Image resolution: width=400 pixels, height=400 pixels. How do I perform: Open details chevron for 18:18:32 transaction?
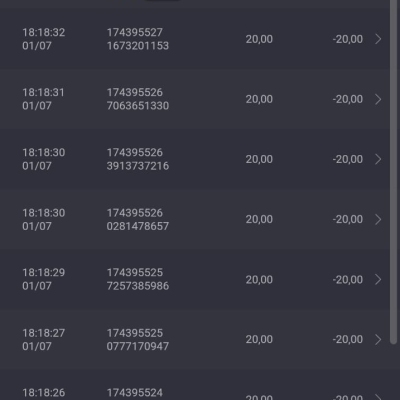pos(378,39)
